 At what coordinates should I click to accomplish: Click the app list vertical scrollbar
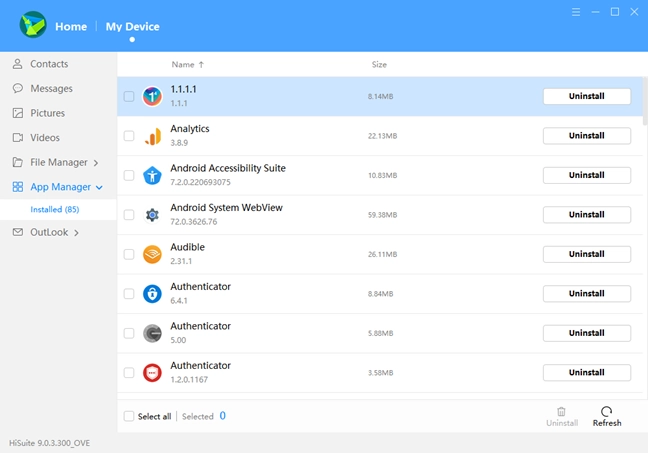point(645,101)
